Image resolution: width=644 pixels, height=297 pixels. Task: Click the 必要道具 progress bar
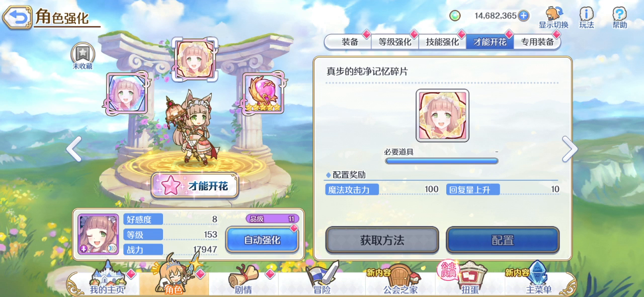pyautogui.click(x=442, y=161)
